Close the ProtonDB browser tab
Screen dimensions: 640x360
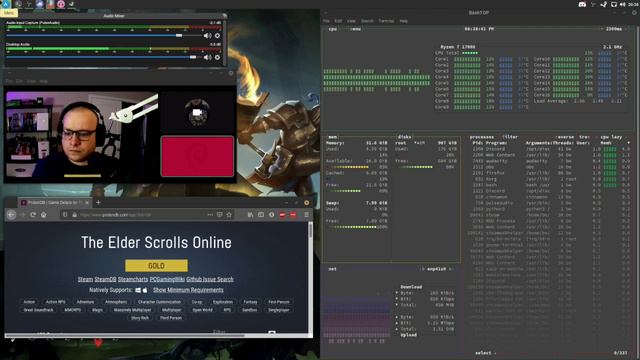click(87, 202)
